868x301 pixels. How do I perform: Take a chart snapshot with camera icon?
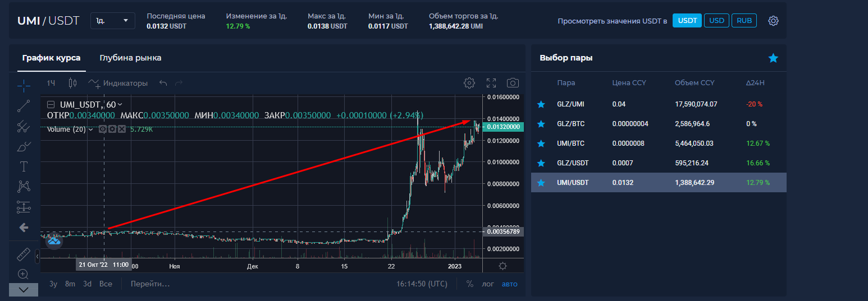[x=513, y=83]
